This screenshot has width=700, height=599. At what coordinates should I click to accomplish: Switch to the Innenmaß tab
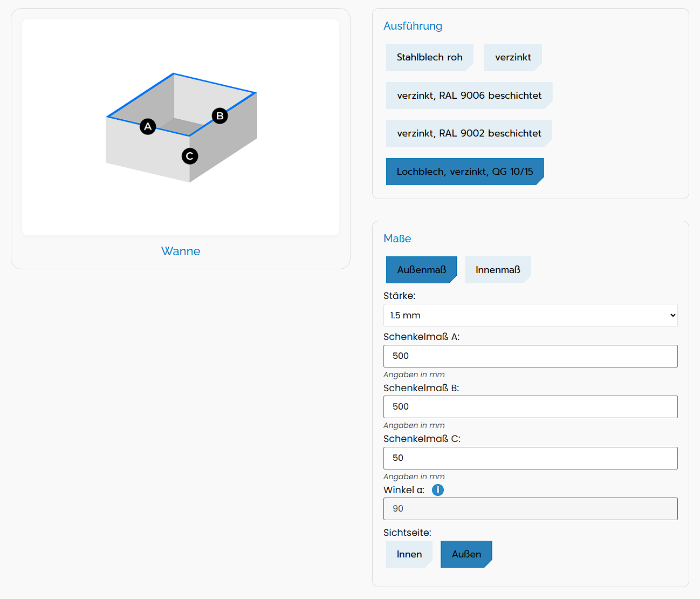497,270
